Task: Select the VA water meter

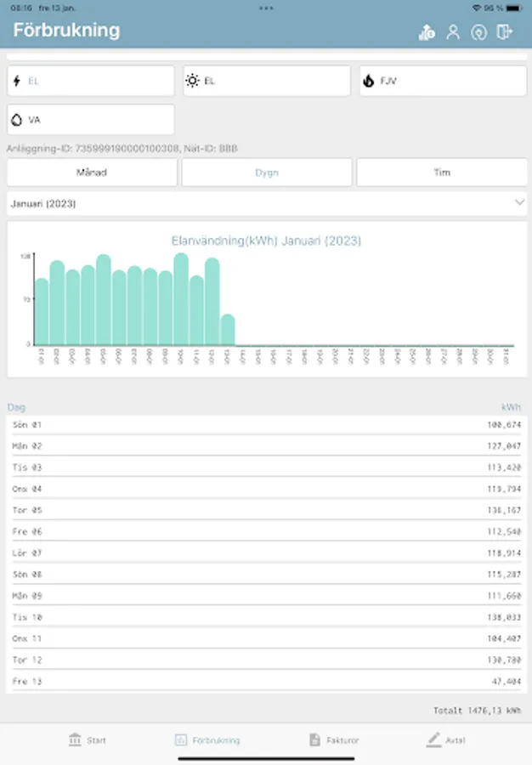Action: pyautogui.click(x=91, y=120)
